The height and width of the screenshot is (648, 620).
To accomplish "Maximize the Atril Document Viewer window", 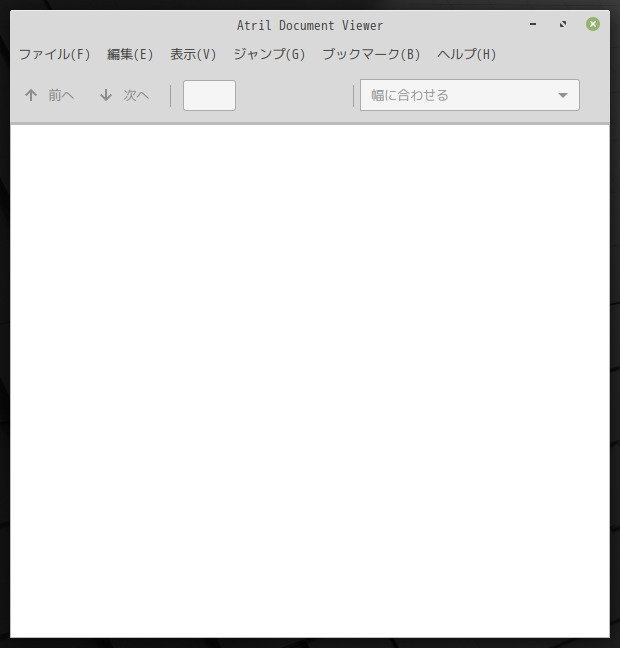I will click(563, 24).
